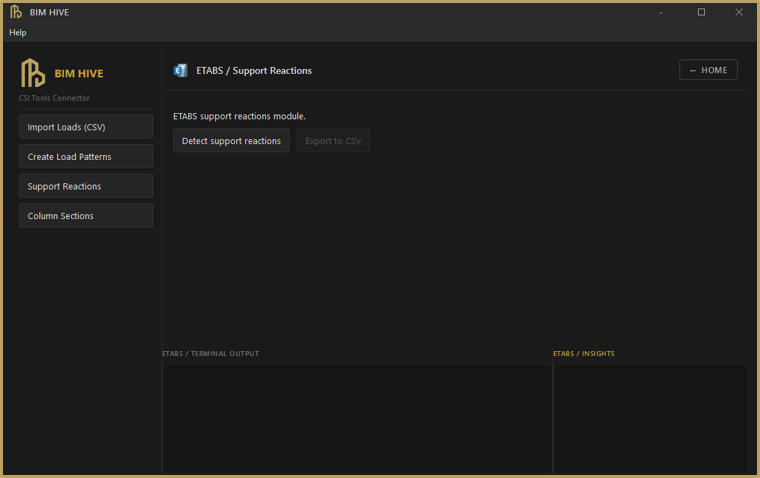
Task: Click the Export to CSV button
Action: [333, 141]
